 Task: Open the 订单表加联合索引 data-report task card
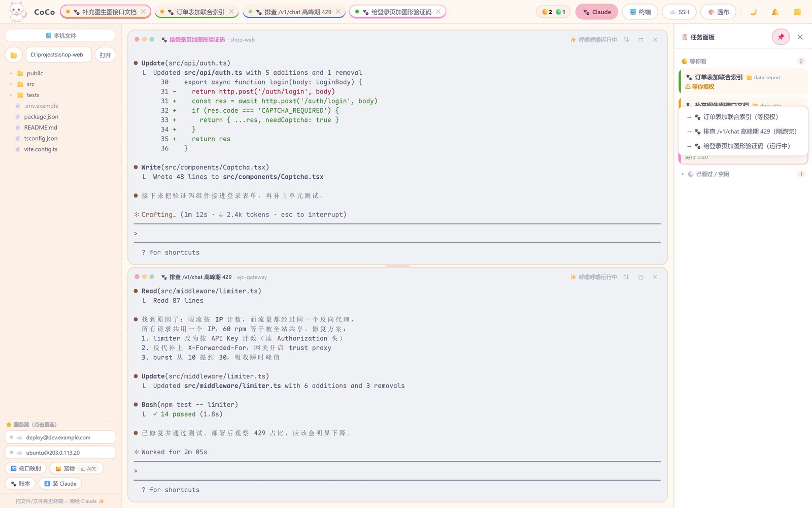(743, 81)
